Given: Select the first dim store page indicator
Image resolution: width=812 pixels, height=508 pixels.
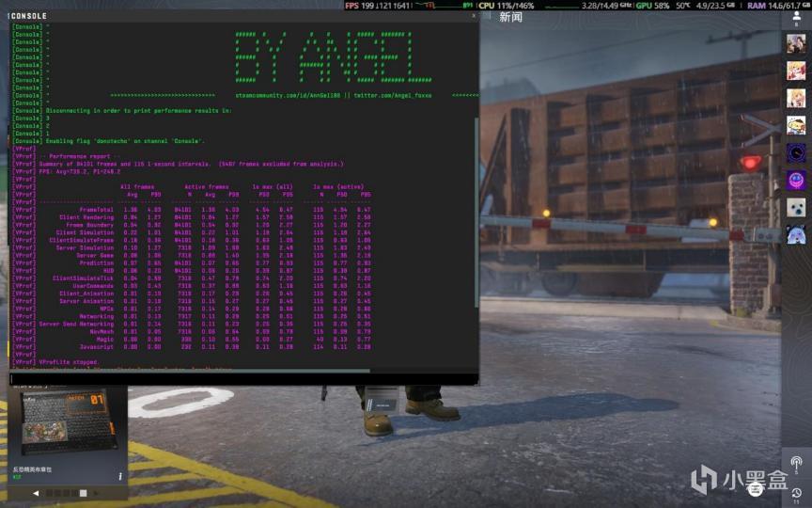Looking at the screenshot, I should (x=50, y=493).
